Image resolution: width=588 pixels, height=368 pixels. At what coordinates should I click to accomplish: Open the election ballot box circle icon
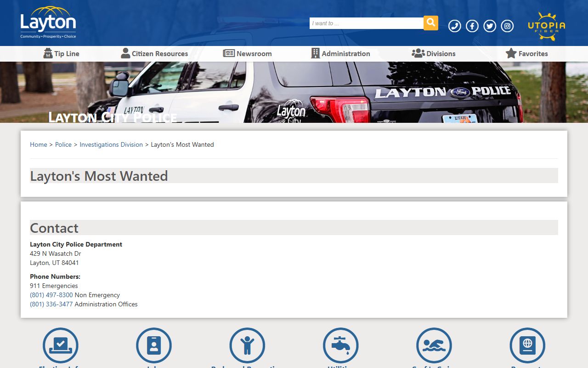(x=61, y=345)
